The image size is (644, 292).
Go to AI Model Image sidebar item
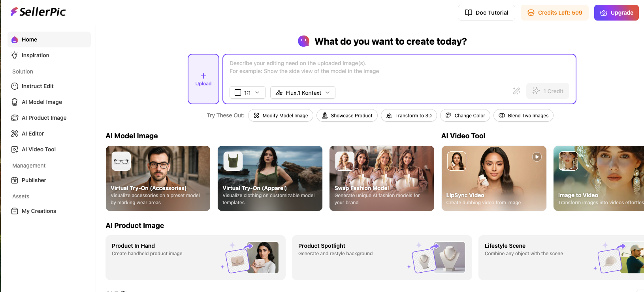(x=49, y=102)
